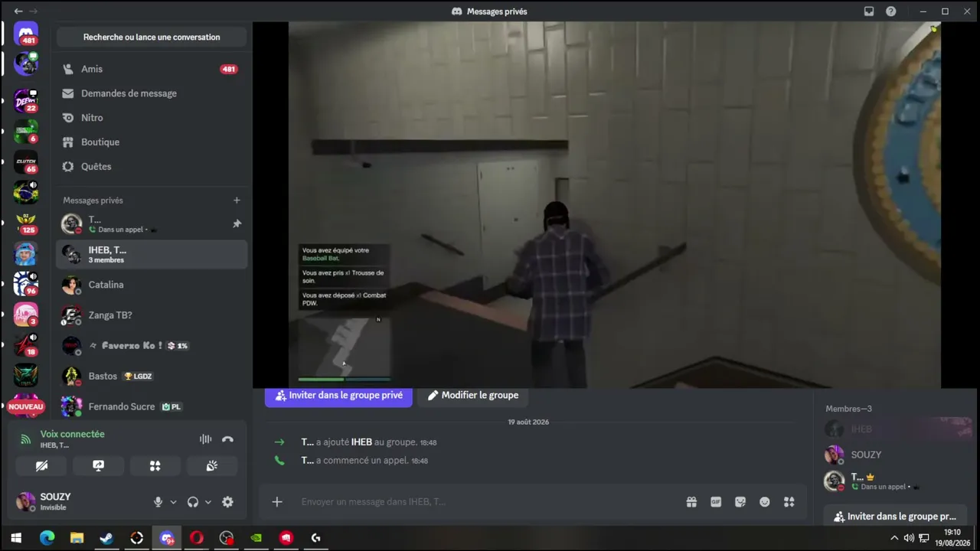Open apps launcher in message bar
The height and width of the screenshot is (551, 980).
point(789,502)
